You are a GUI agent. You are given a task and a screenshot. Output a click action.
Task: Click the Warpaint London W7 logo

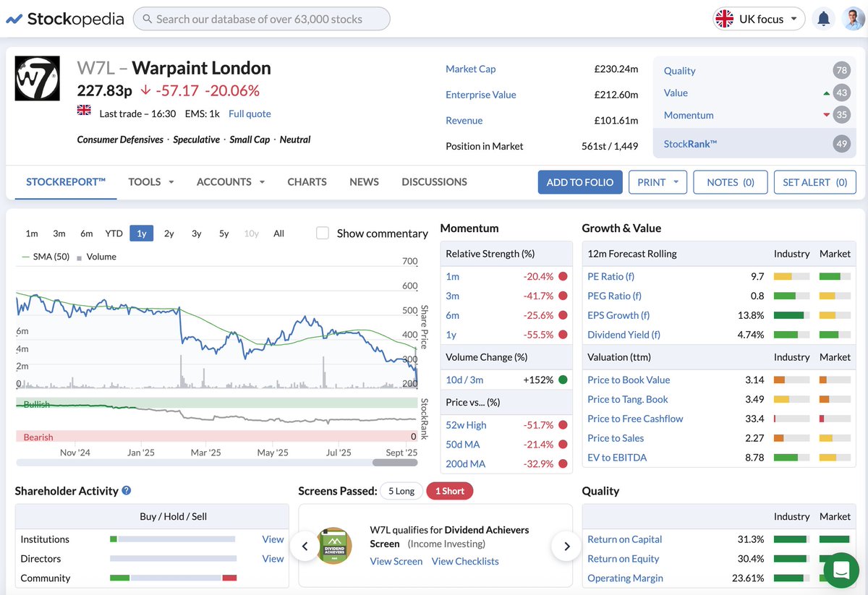pos(37,78)
